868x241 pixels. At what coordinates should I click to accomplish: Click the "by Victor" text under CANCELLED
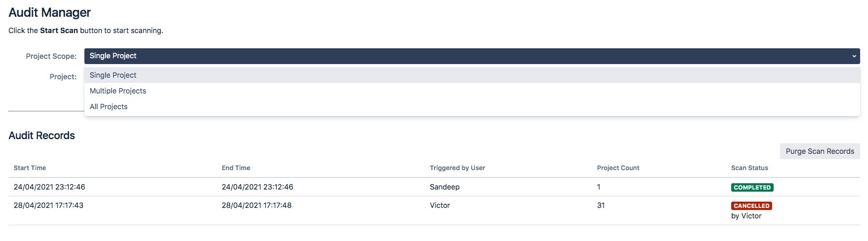tap(746, 216)
